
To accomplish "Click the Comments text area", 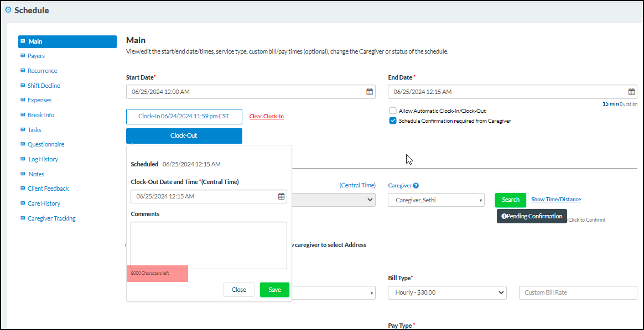I will click(x=209, y=245).
